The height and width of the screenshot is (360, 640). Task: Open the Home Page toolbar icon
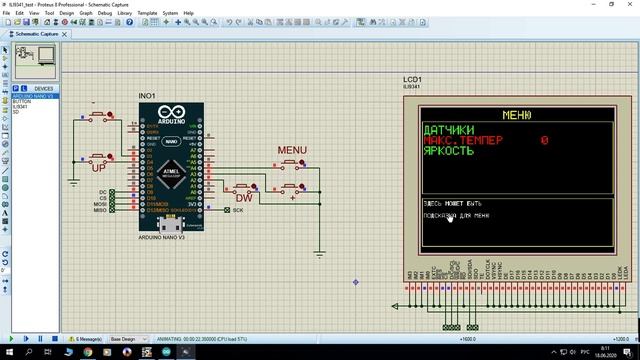(x=47, y=22)
